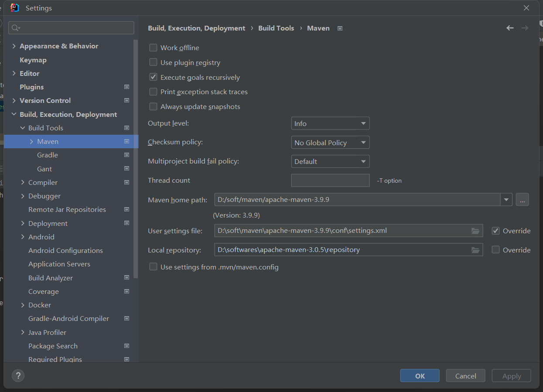The height and width of the screenshot is (392, 543).
Task: Enable Always update snapshots checkbox
Action: pyautogui.click(x=153, y=106)
